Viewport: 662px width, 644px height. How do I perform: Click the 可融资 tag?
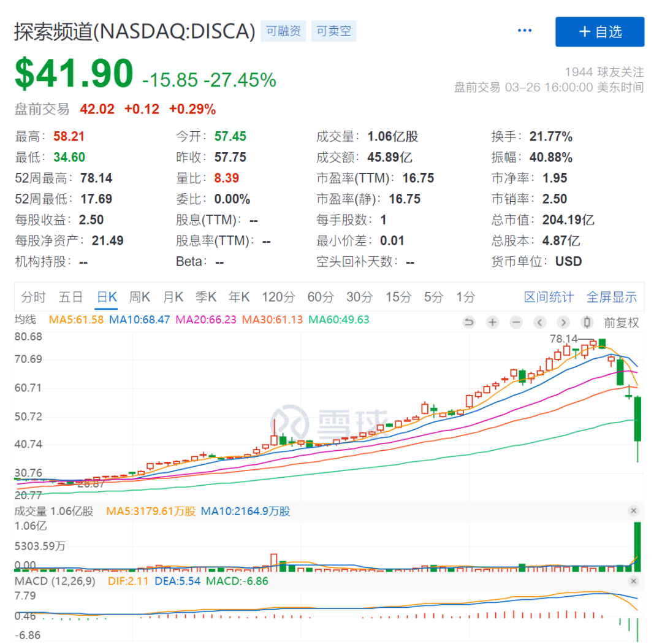283,31
